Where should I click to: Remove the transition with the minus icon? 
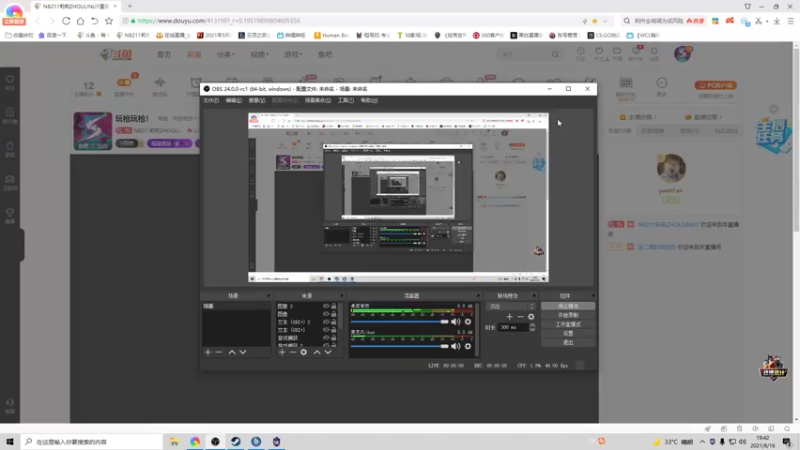tap(520, 317)
